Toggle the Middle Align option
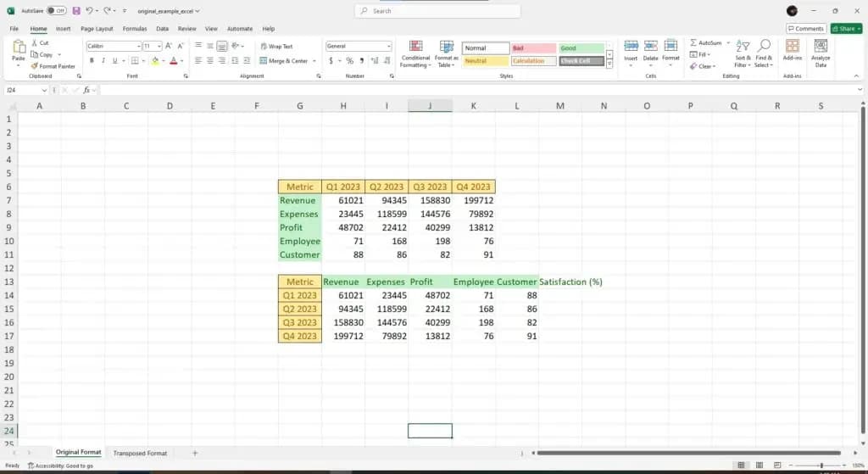Viewport: 868px width, 474px height. click(x=210, y=46)
